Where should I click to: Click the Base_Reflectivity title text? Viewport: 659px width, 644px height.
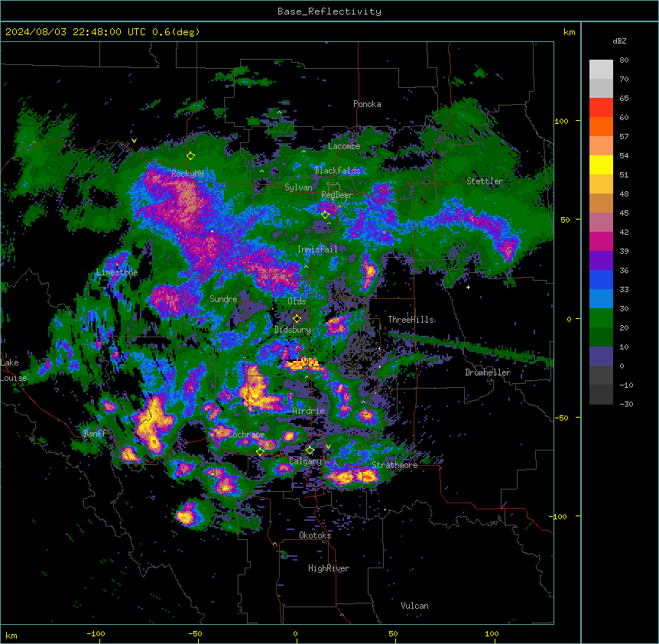pyautogui.click(x=329, y=11)
